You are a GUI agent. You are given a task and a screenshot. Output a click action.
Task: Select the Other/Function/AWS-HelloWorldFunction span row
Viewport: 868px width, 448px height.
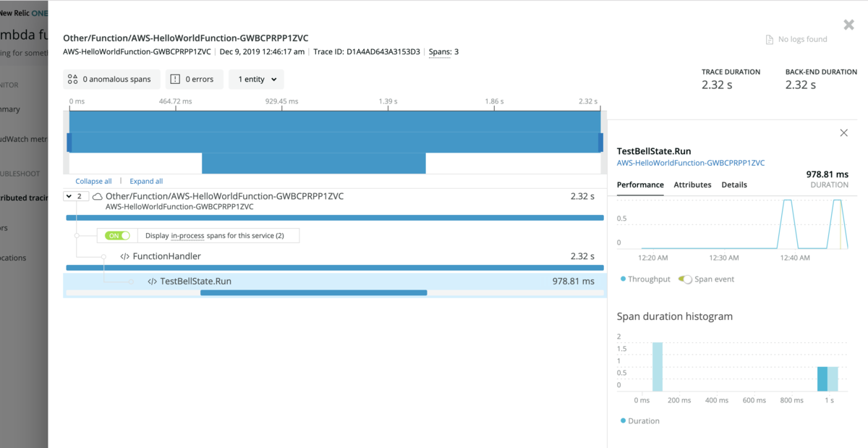point(335,206)
